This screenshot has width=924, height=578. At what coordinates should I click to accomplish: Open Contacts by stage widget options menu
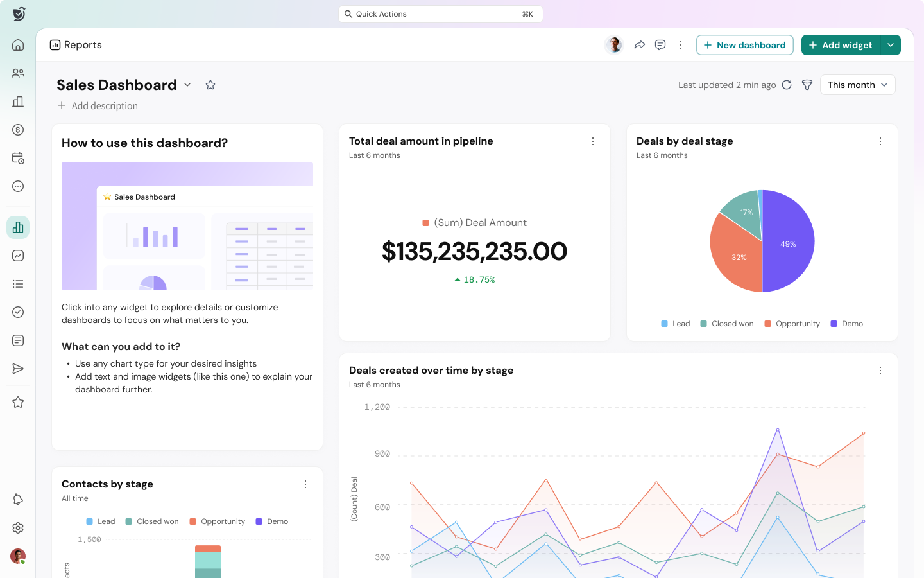click(x=305, y=484)
